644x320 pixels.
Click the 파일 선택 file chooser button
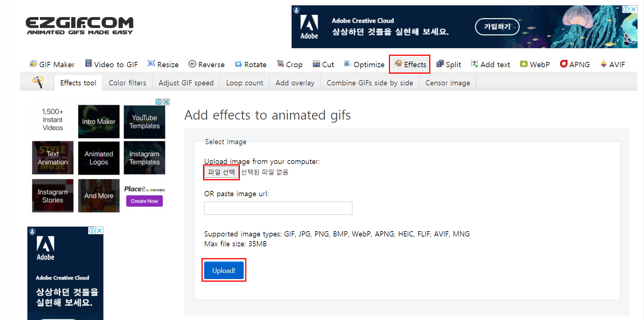[x=221, y=172]
